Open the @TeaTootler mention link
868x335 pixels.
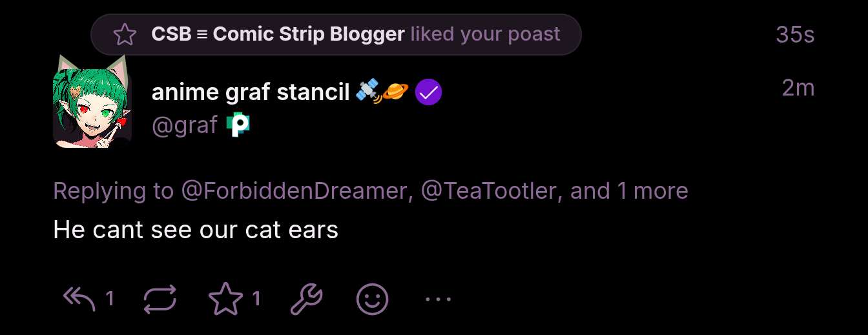(489, 191)
